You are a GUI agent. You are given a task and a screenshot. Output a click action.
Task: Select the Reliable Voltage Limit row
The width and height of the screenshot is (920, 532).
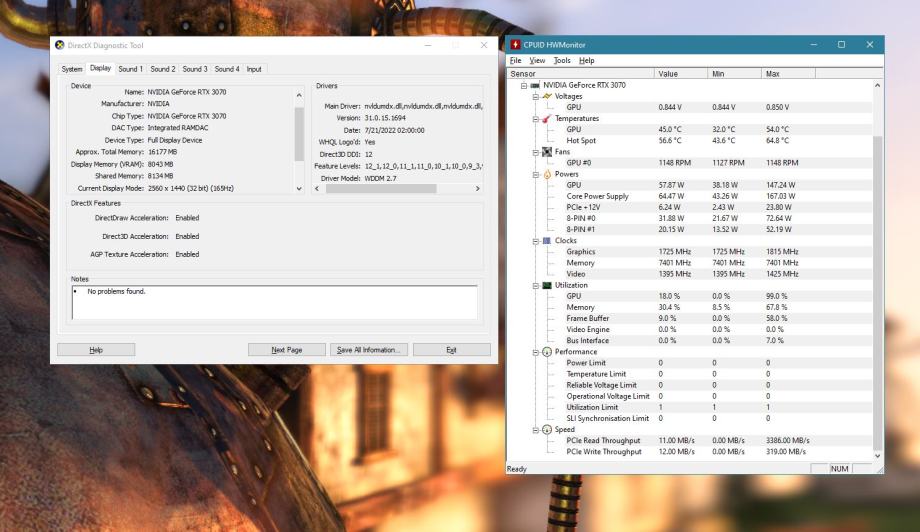[689, 385]
